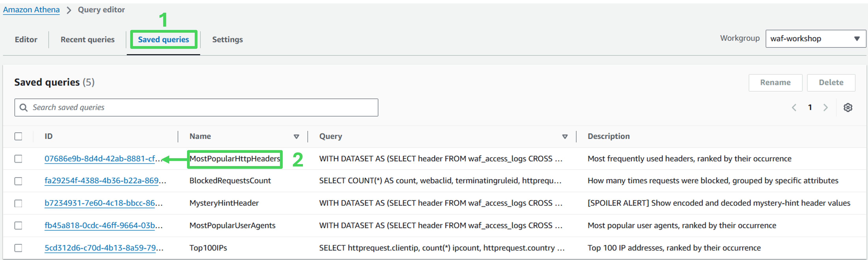Open the Settings tab
The height and width of the screenshot is (260, 868).
[x=227, y=40]
